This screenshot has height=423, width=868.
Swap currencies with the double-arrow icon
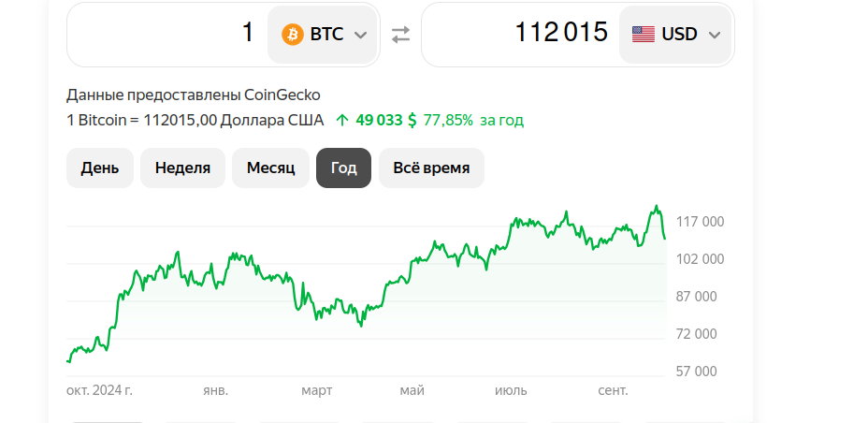(400, 35)
